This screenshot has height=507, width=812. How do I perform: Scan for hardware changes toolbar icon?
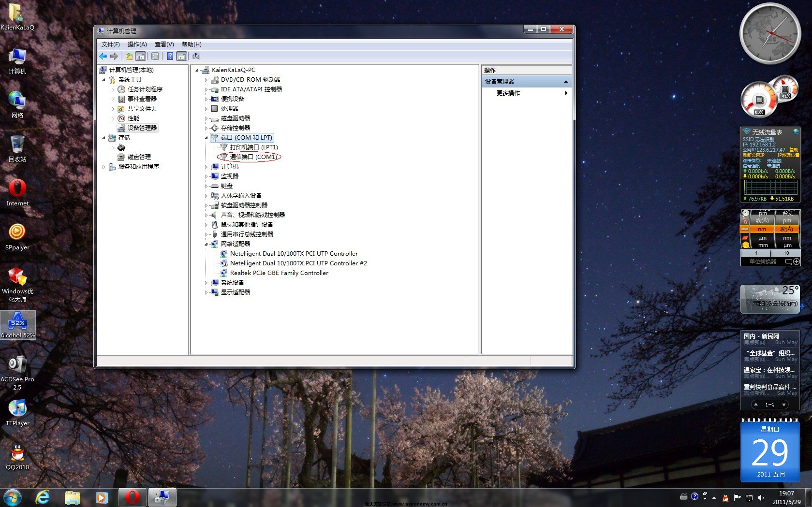pos(196,56)
